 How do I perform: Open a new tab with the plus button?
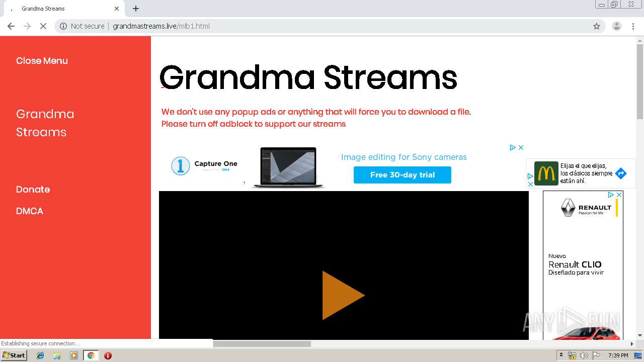[x=136, y=9]
